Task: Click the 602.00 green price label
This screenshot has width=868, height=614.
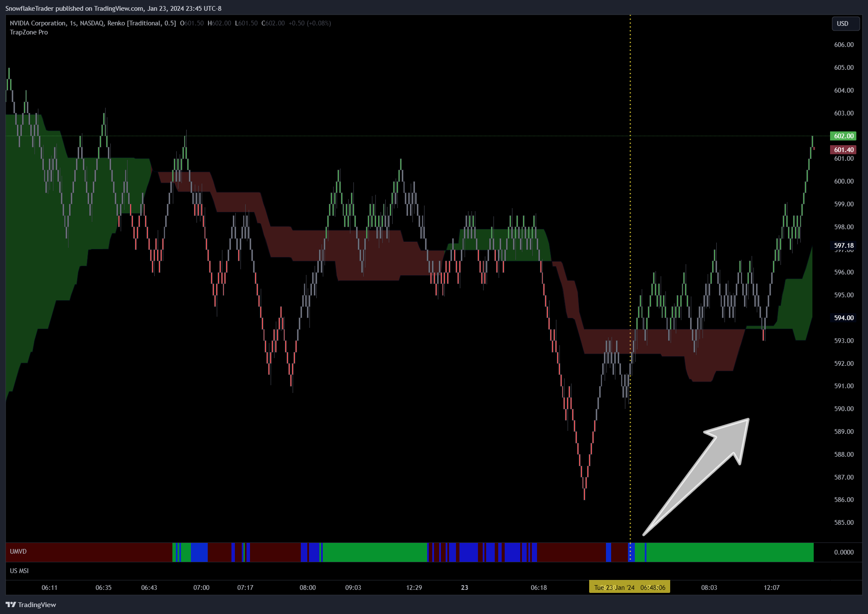Action: click(843, 136)
